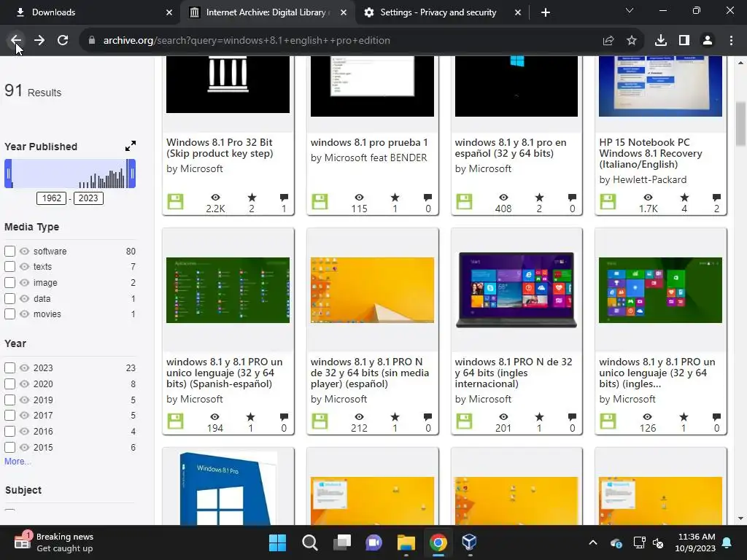Click the left year range slider handle

click(x=8, y=174)
